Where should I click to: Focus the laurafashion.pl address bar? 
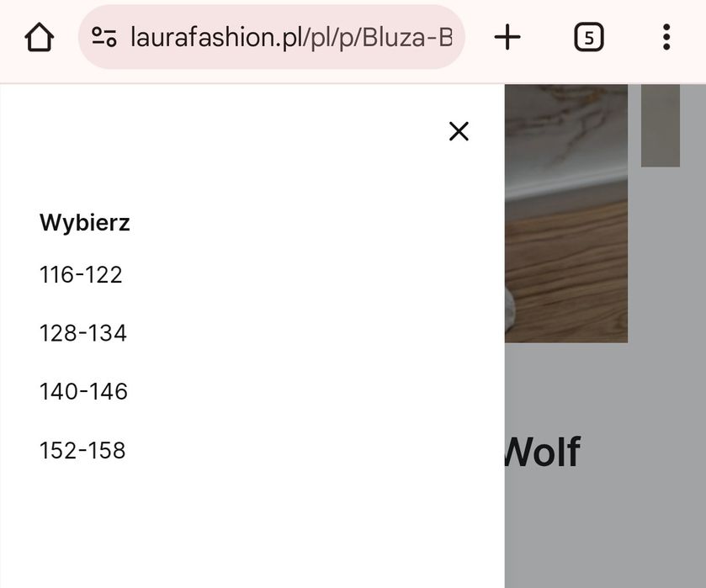[x=290, y=37]
